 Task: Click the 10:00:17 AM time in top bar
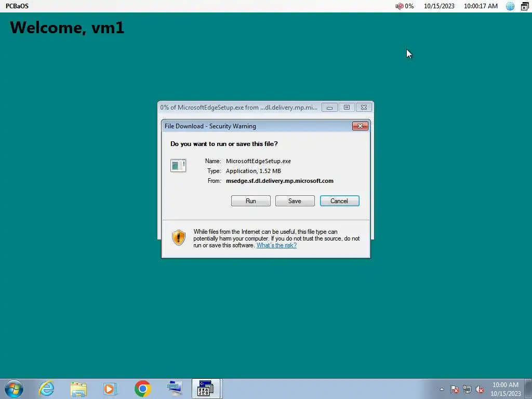(481, 6)
